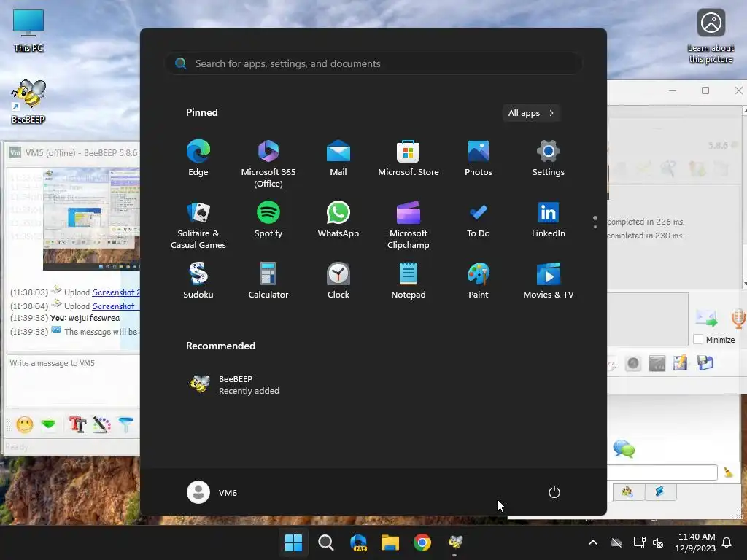This screenshot has width=747, height=560.
Task: Switch to the blue tab icon in BeeBEEP window
Action: (659, 491)
